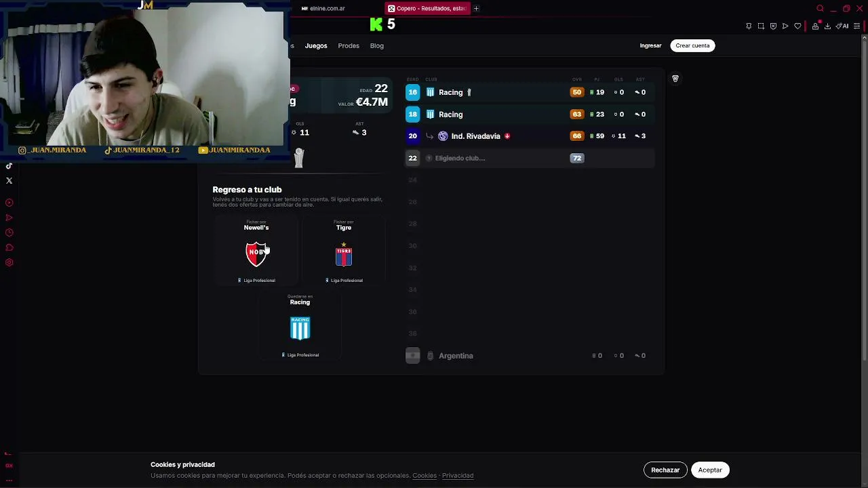Screen dimensions: 868x488
Task: Take a snapshot with the capture icon
Action: (x=761, y=26)
